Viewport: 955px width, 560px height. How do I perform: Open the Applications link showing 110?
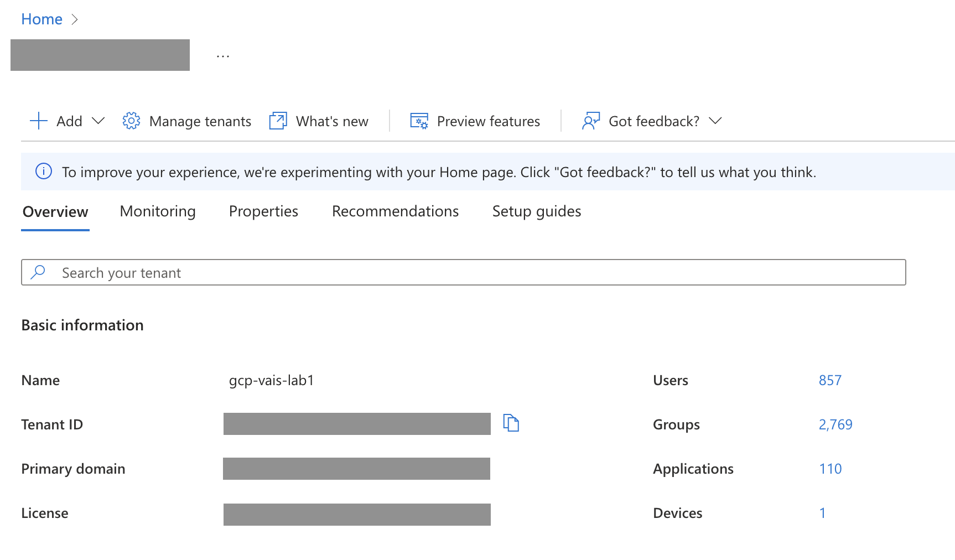pos(830,469)
